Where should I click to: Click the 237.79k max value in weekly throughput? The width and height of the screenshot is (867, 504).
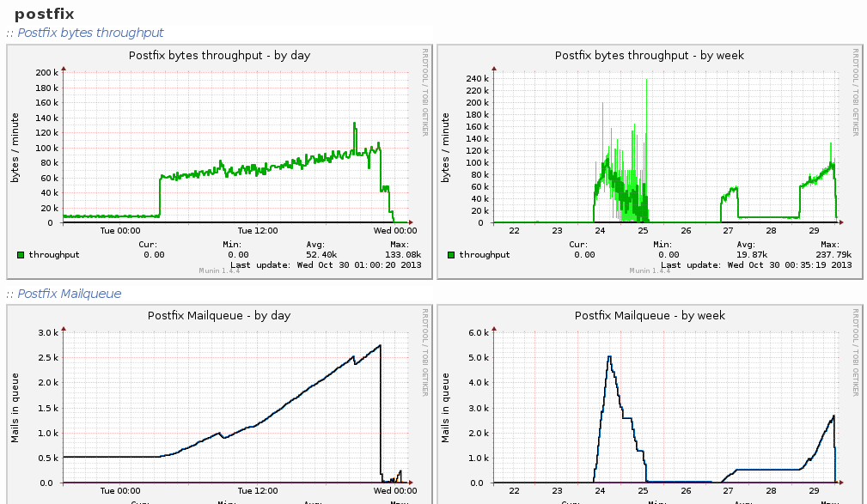[x=833, y=255]
